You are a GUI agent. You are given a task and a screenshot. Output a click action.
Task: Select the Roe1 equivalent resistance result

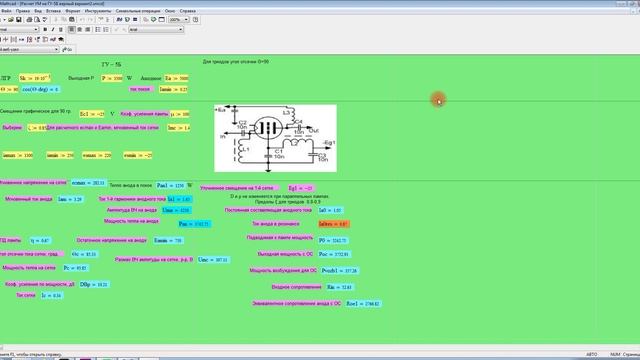(363, 304)
